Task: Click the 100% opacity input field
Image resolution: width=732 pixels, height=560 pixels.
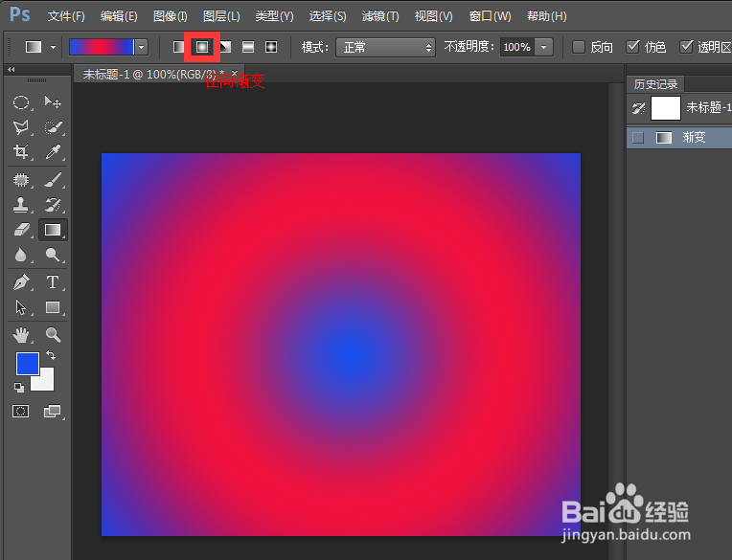Action: pos(516,47)
